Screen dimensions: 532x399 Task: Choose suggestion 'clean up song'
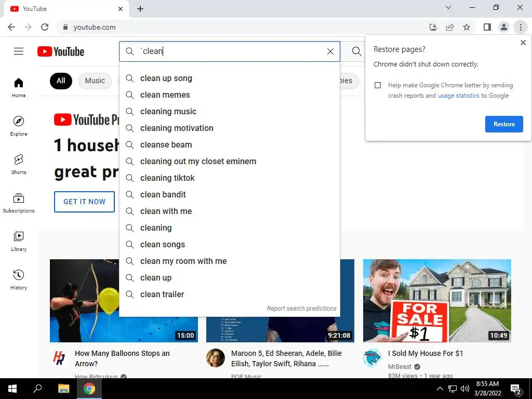coord(229,78)
